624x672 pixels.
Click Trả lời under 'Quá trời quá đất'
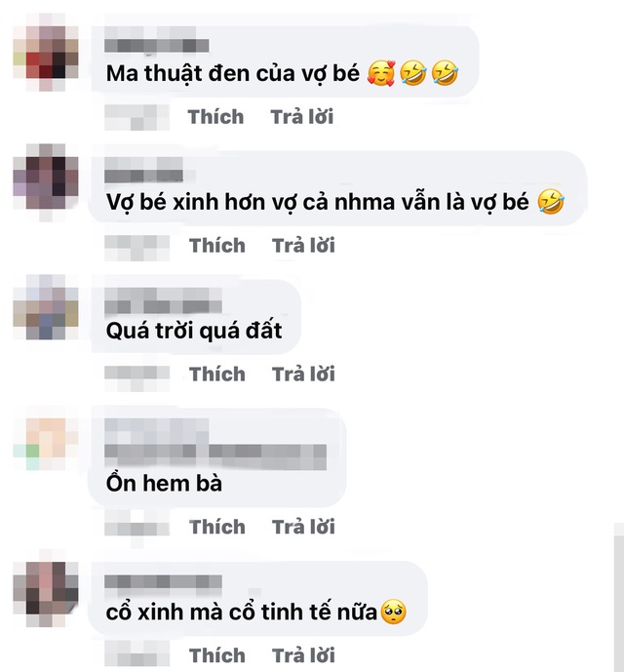coord(303,375)
